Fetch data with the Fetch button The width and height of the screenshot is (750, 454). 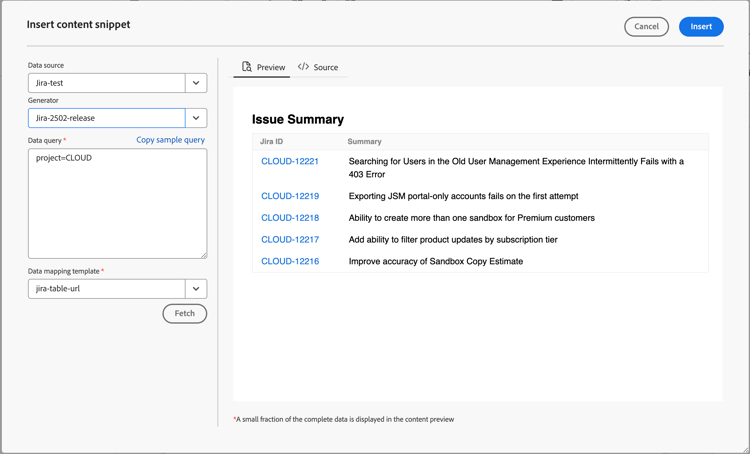coord(185,313)
